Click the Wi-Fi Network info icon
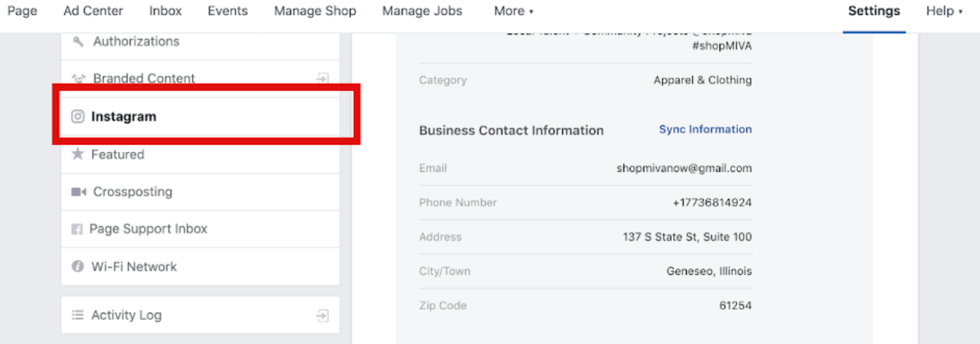The image size is (980, 344). tap(78, 266)
